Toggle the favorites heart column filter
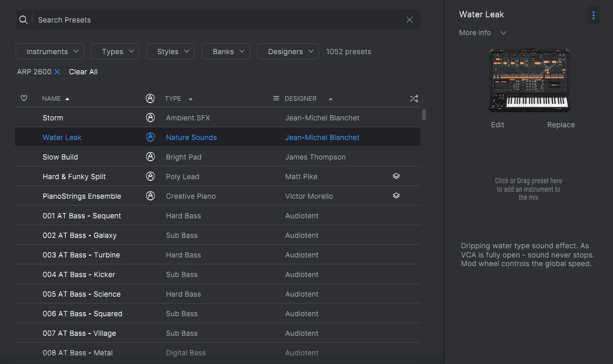The height and width of the screenshot is (364, 613). 24,98
